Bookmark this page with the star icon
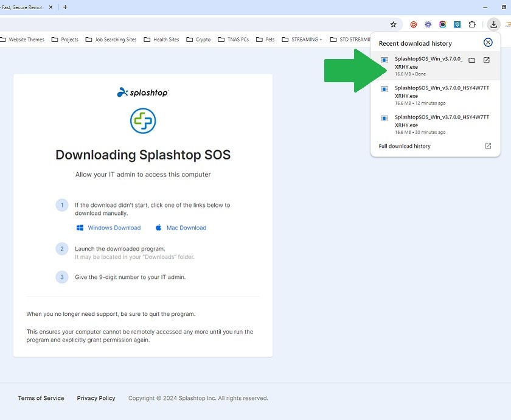Viewport: 511px width, 420px height. [394, 24]
